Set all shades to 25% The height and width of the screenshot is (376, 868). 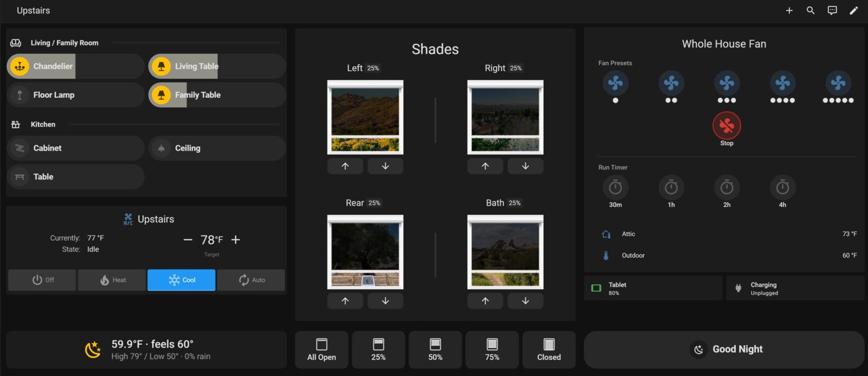[378, 350]
